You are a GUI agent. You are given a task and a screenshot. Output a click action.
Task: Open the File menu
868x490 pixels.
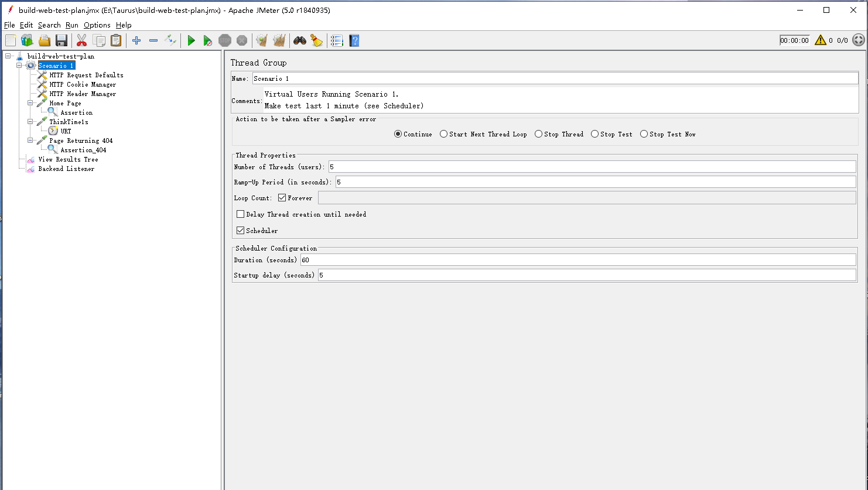[9, 25]
